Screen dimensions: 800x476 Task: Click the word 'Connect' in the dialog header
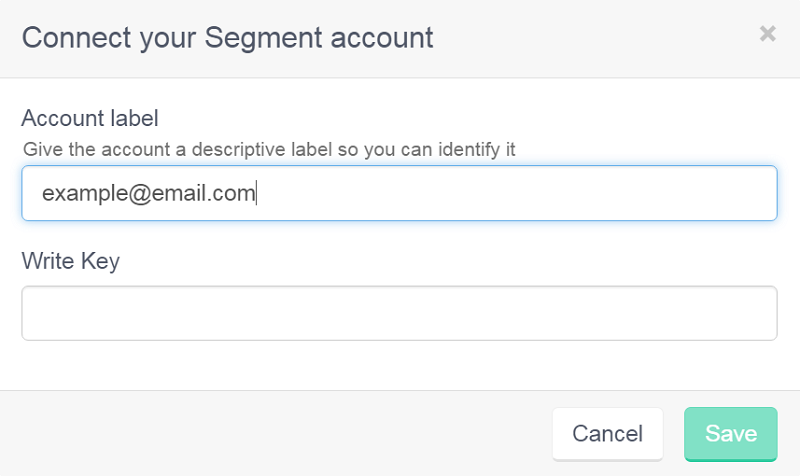click(x=77, y=38)
